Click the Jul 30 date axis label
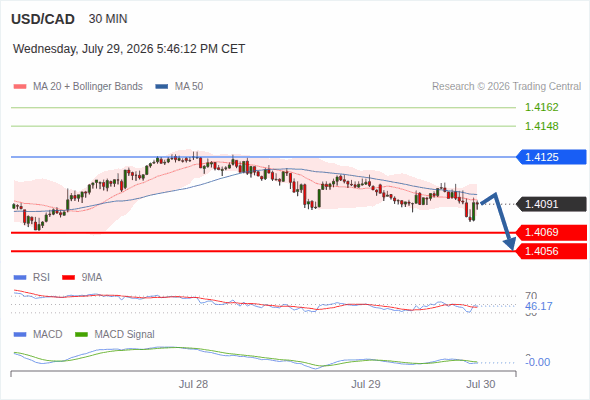590x400 pixels. [x=481, y=384]
